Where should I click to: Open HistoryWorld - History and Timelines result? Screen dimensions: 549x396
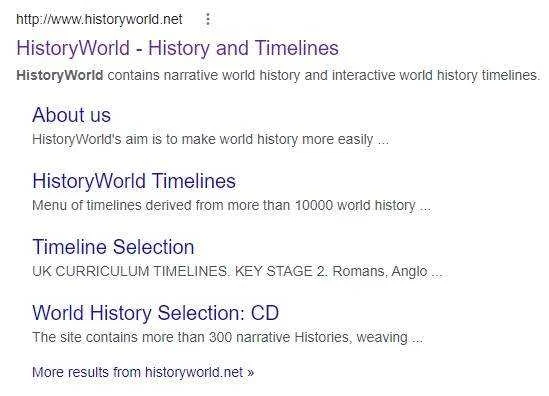point(178,48)
